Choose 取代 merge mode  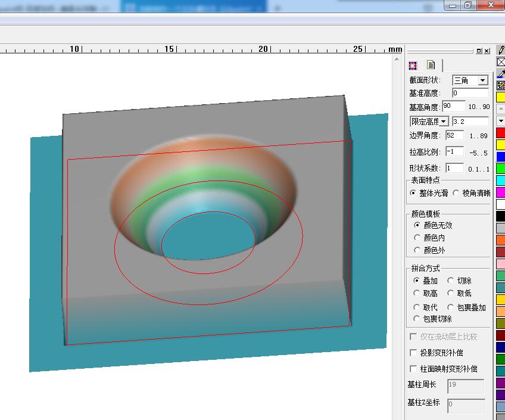click(416, 307)
